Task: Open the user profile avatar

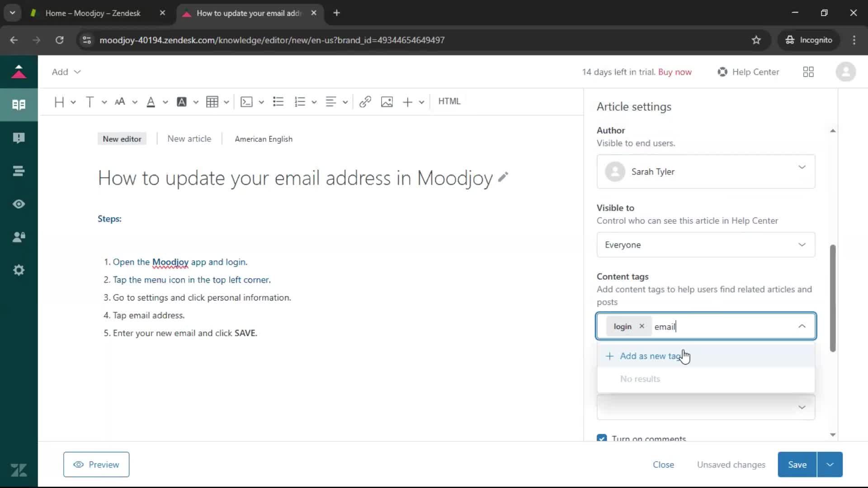Action: tap(845, 72)
